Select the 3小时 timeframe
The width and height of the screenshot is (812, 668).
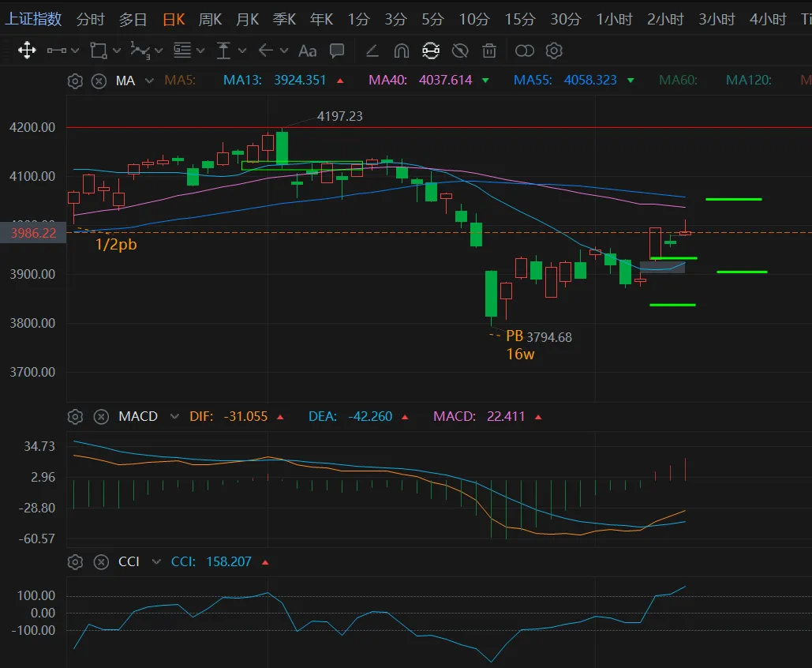pos(717,20)
